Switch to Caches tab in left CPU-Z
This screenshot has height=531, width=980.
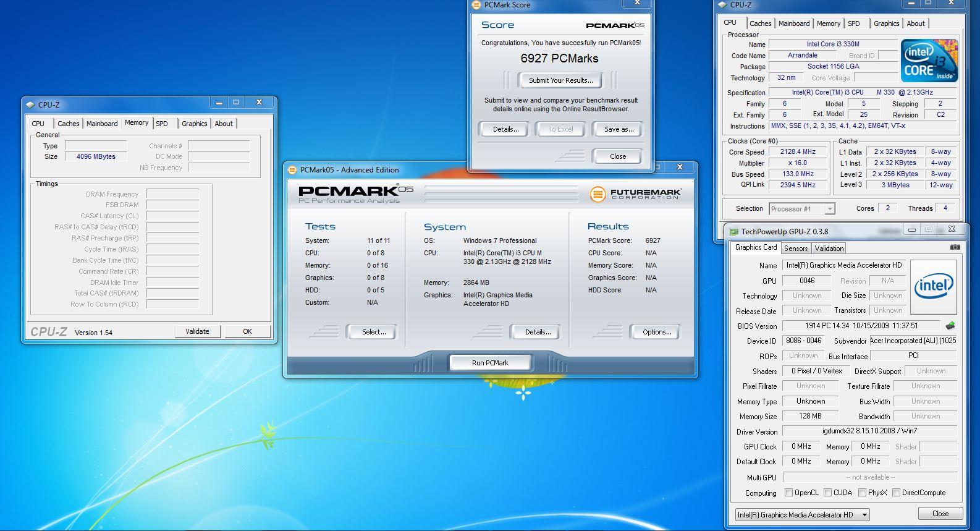(x=69, y=124)
